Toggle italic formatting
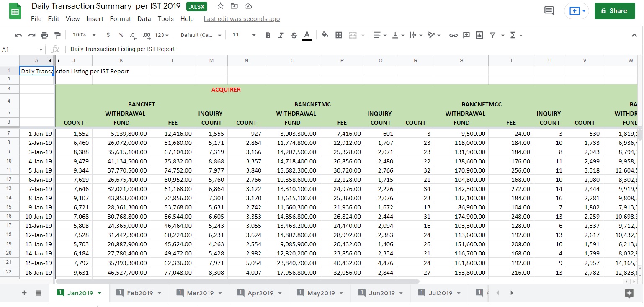 pyautogui.click(x=281, y=35)
